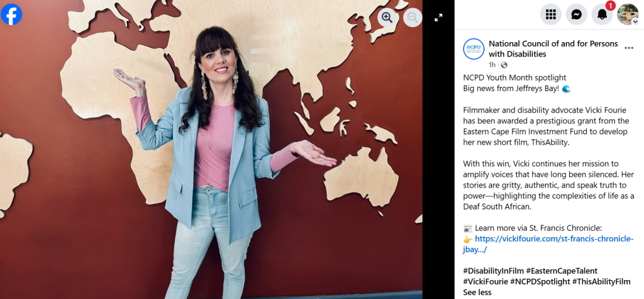Zoom in on the photo

pyautogui.click(x=387, y=17)
